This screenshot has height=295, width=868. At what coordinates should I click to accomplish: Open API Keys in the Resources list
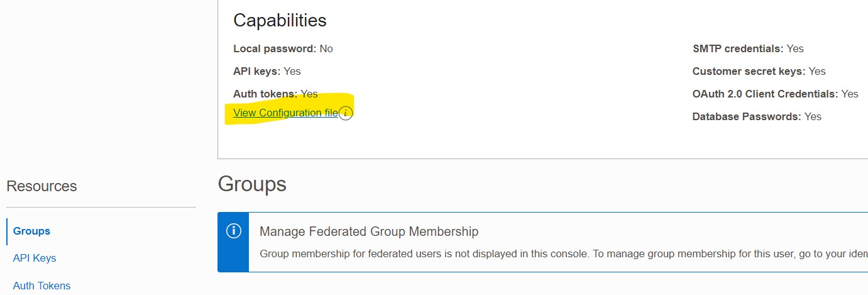pyautogui.click(x=35, y=258)
